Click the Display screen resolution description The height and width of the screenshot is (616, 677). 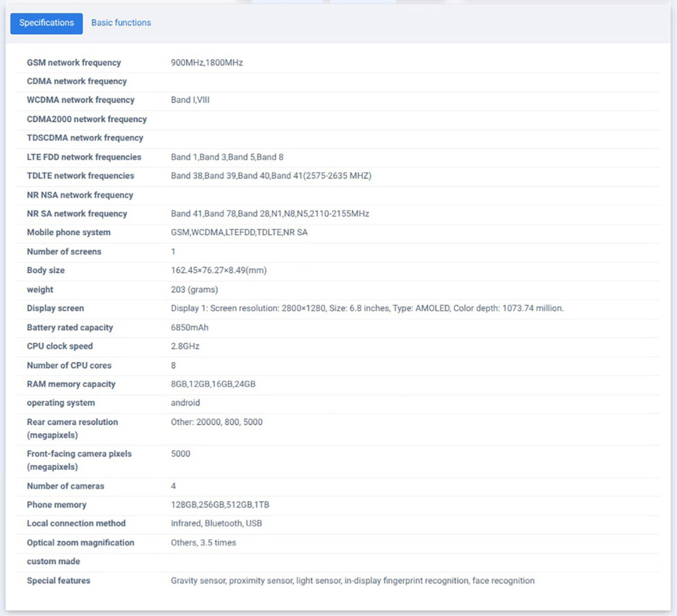point(367,308)
